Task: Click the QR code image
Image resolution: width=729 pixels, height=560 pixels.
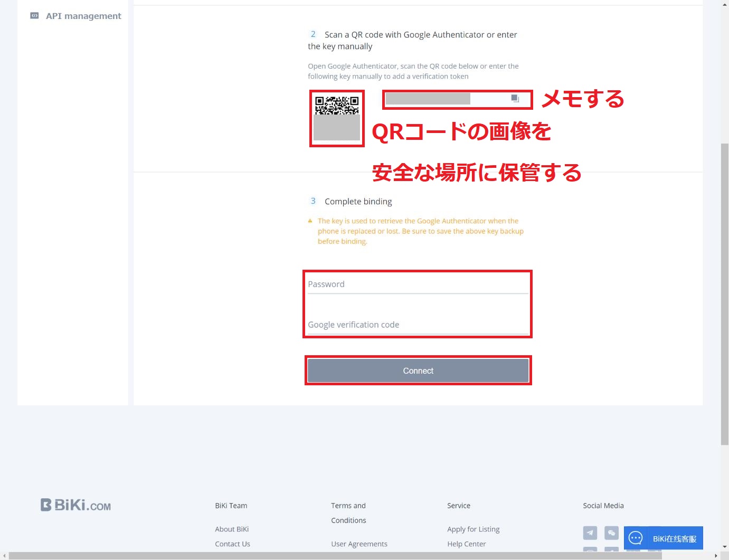Action: [x=337, y=118]
